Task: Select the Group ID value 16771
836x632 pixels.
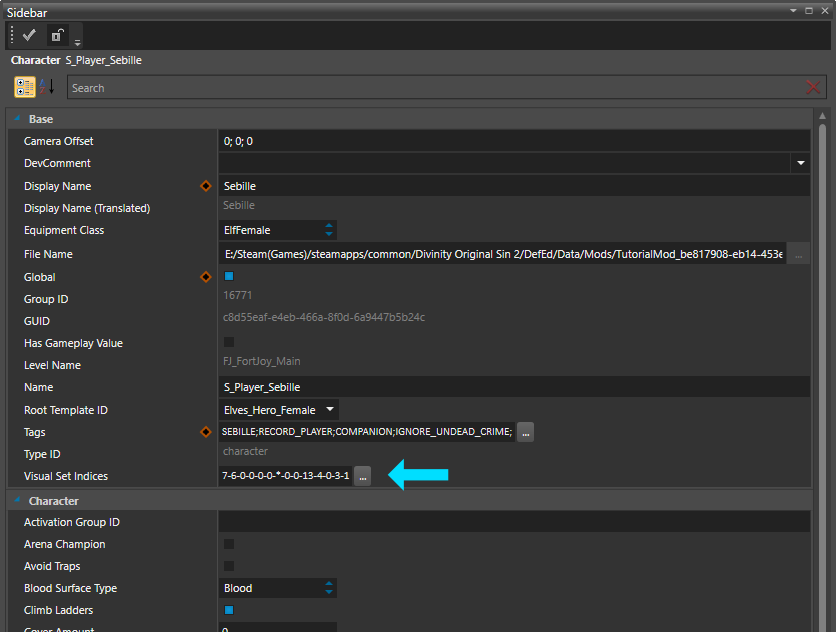Action: 237,295
